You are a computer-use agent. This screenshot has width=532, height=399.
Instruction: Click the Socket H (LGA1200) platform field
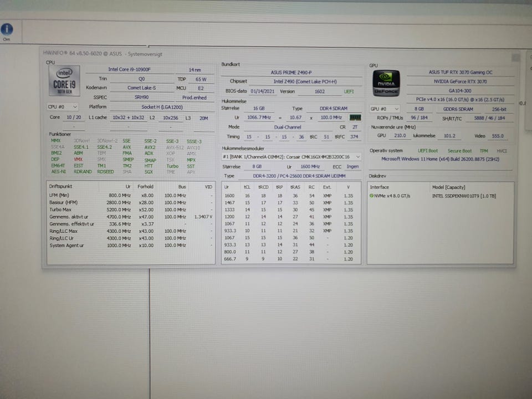[x=162, y=107]
